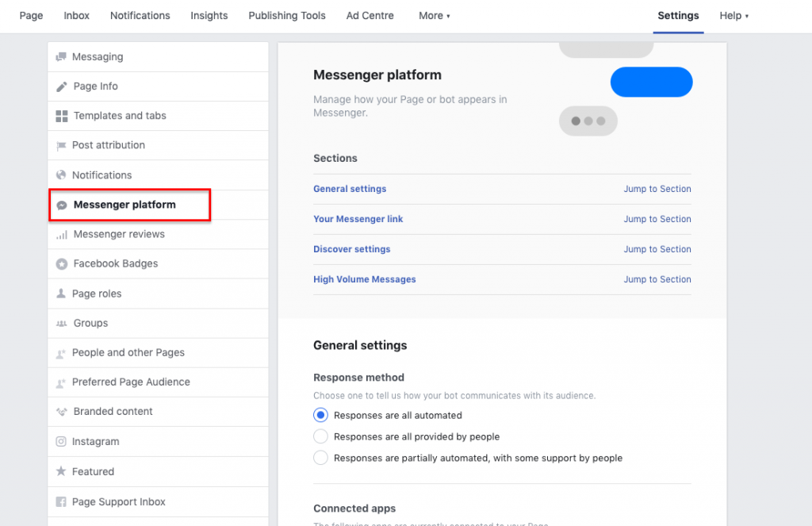Open the Ad Centre tab
Image resolution: width=812 pixels, height=526 pixels.
point(370,16)
